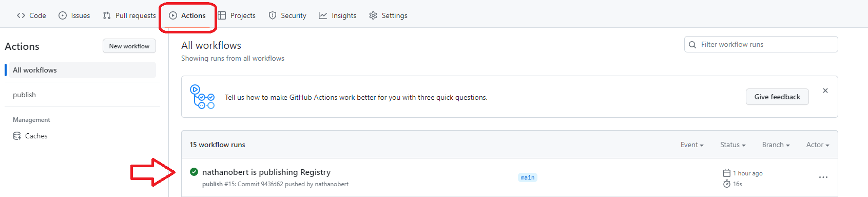
Task: Open Pull requests tab
Action: click(129, 15)
